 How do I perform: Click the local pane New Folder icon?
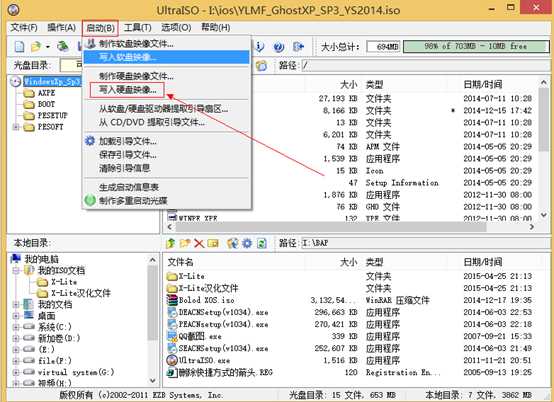(x=185, y=243)
